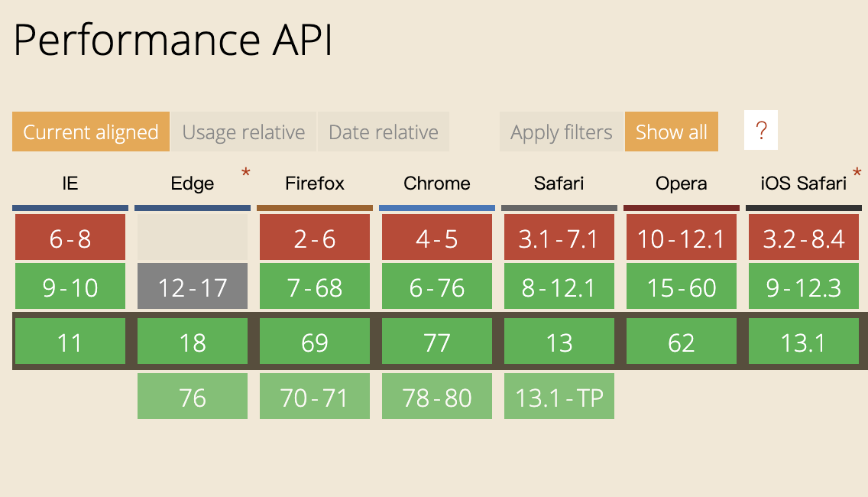Image resolution: width=868 pixels, height=497 pixels.
Task: Click the iOS Safari column header
Action: click(804, 184)
